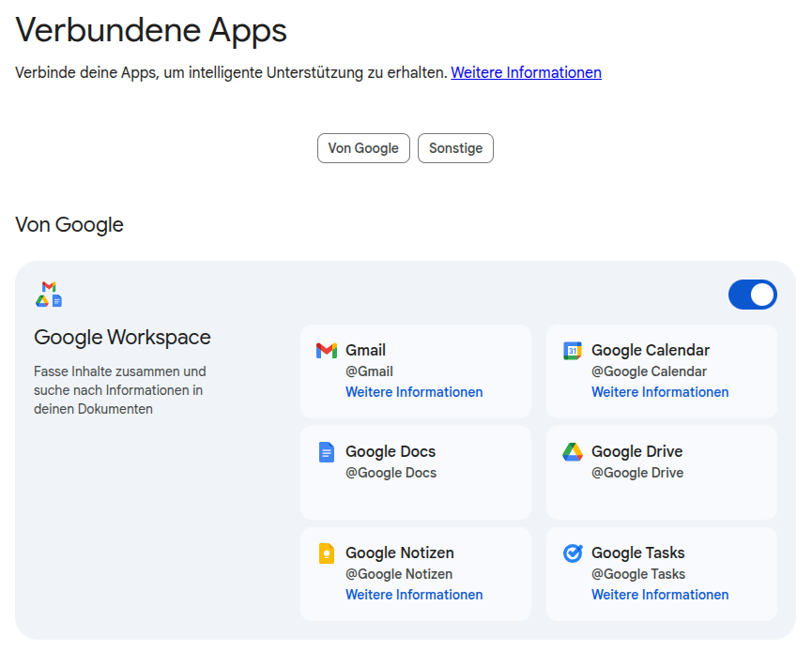Click the Google Workspace multi-app icon cluster
The image size is (812, 651).
pos(48,292)
